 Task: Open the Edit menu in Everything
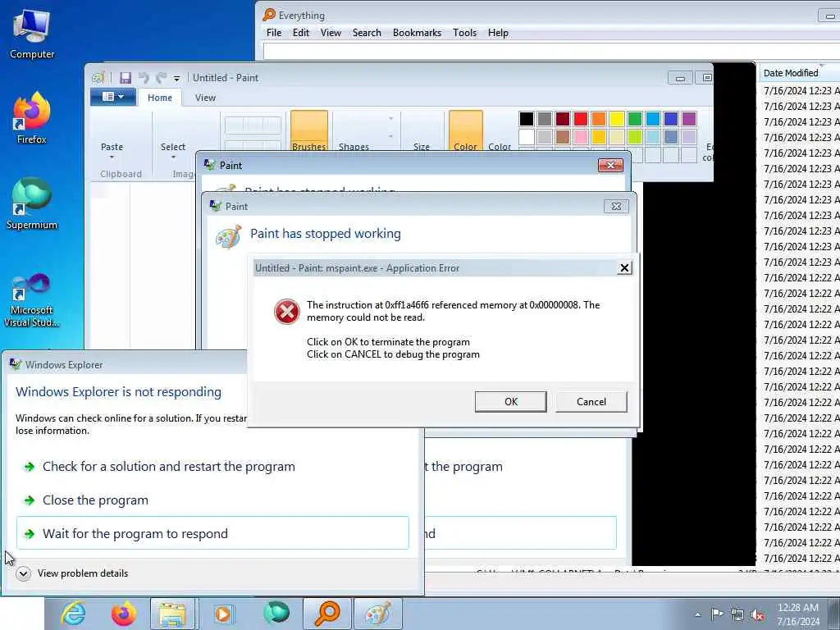pyautogui.click(x=300, y=33)
